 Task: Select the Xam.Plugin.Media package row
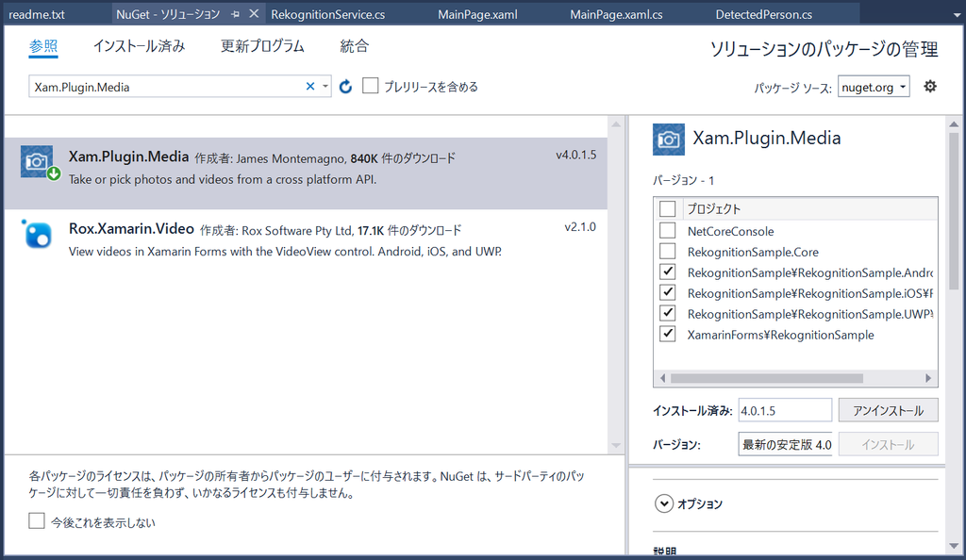coord(306,173)
